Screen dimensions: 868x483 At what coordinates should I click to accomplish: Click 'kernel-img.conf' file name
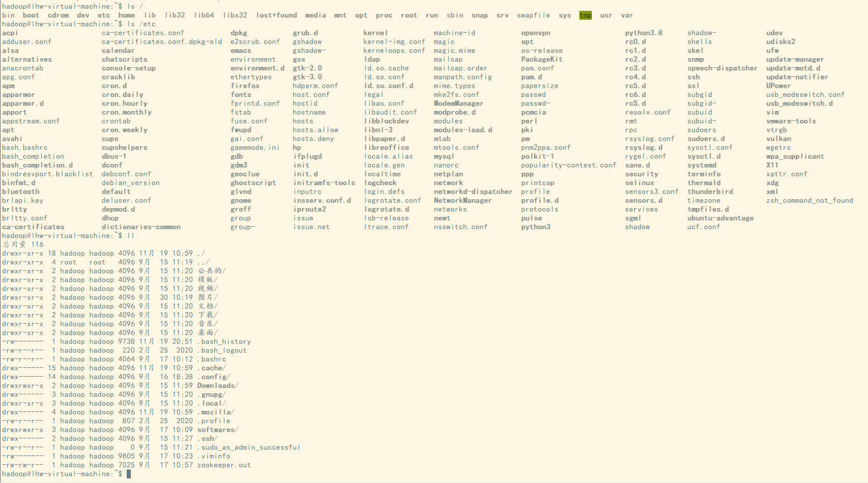(x=395, y=42)
